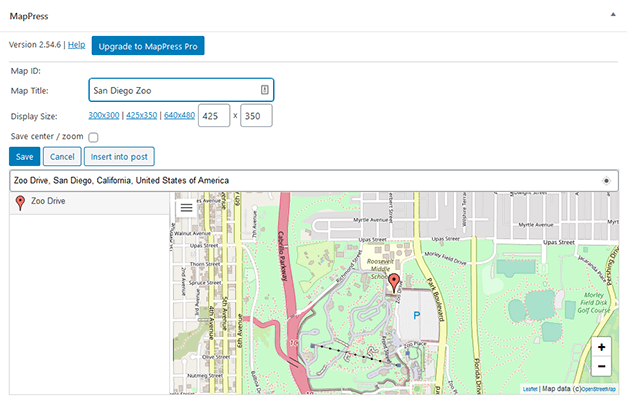This screenshot has height=400, width=627.
Task: Click the Cancel button
Action: 62,157
